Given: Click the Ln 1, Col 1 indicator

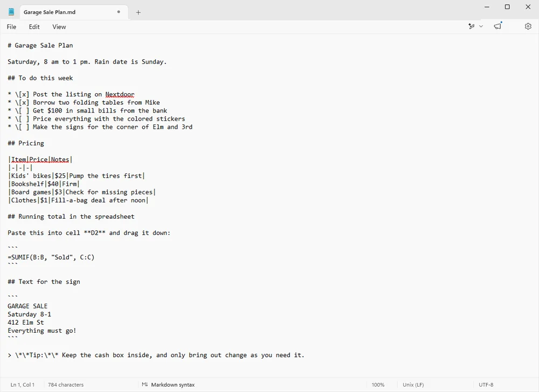Looking at the screenshot, I should click(22, 385).
